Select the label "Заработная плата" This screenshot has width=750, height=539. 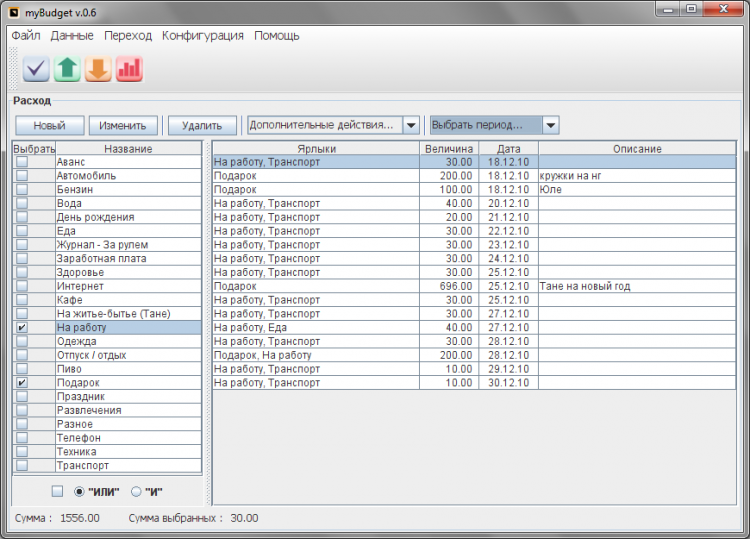[128, 259]
